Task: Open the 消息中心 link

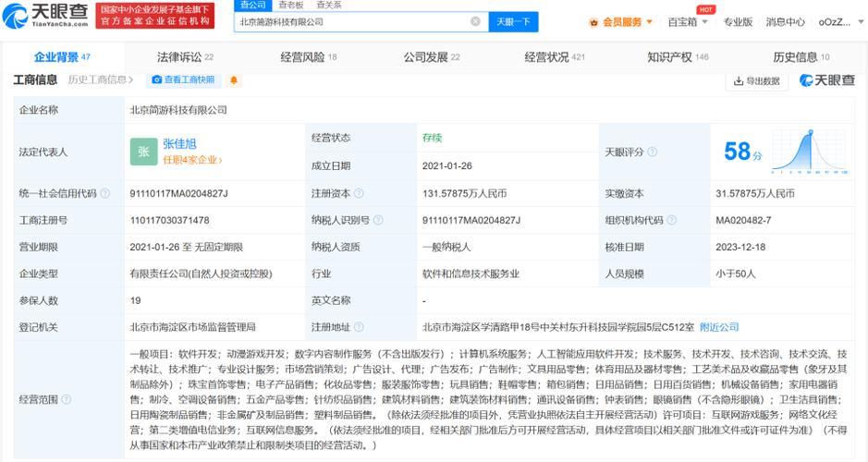Action: [x=785, y=22]
